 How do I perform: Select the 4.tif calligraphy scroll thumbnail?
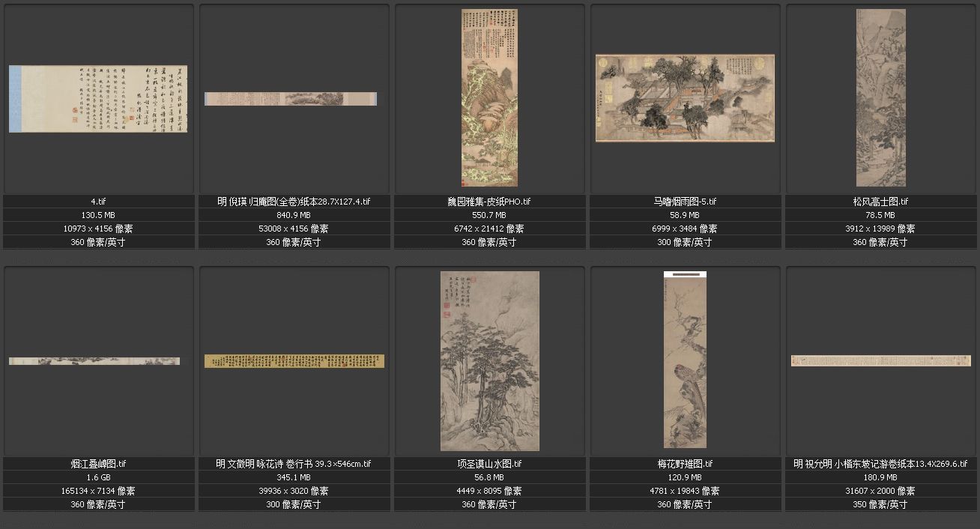pyautogui.click(x=98, y=99)
